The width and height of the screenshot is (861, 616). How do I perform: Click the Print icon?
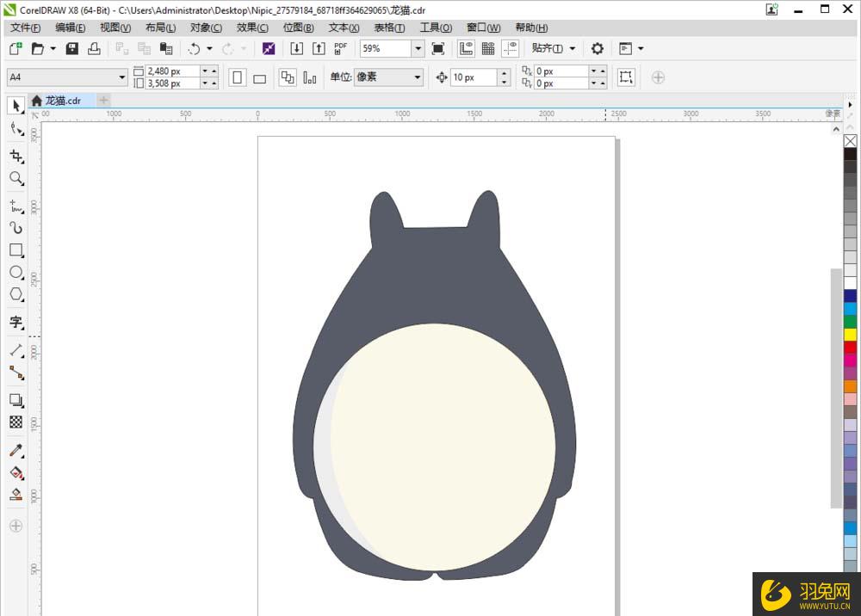(x=94, y=49)
